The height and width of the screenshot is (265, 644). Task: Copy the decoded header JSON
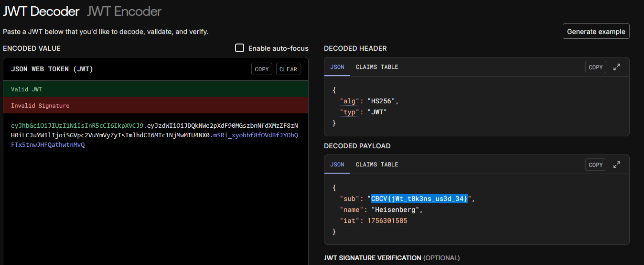(x=596, y=67)
